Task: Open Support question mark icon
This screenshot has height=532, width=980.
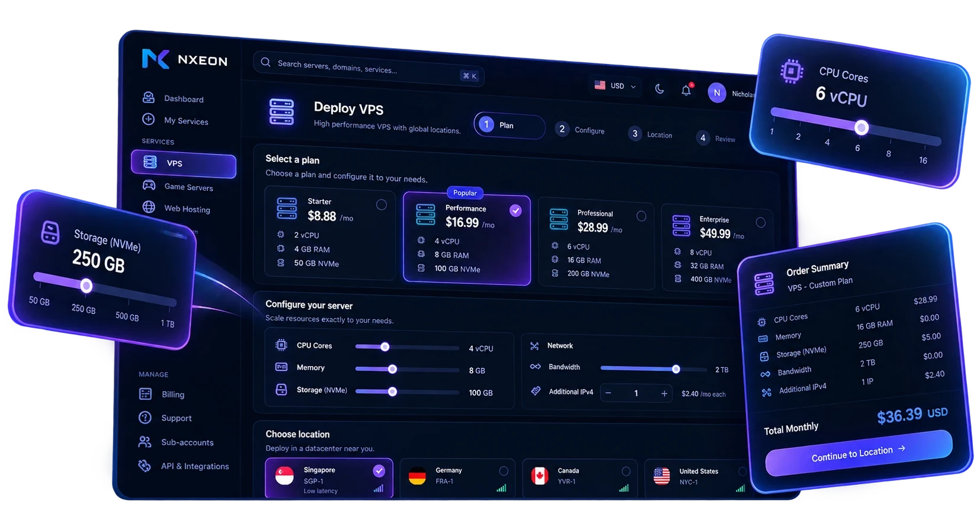Action: click(x=145, y=418)
